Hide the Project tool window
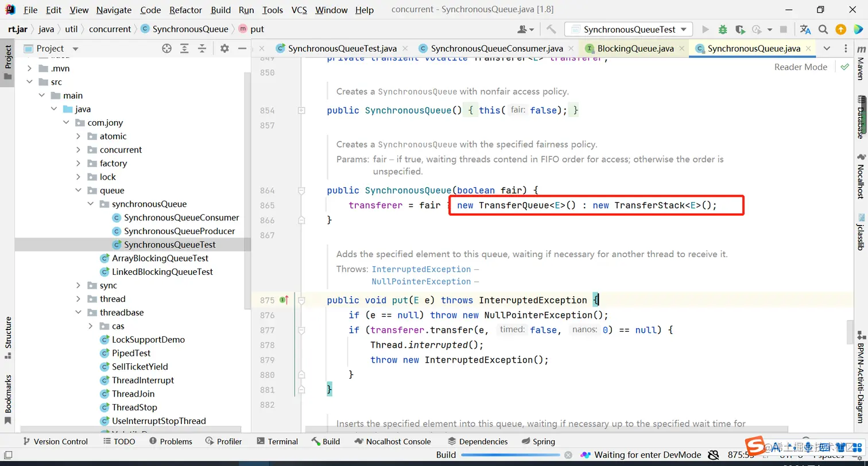This screenshot has width=868, height=466. (x=242, y=48)
